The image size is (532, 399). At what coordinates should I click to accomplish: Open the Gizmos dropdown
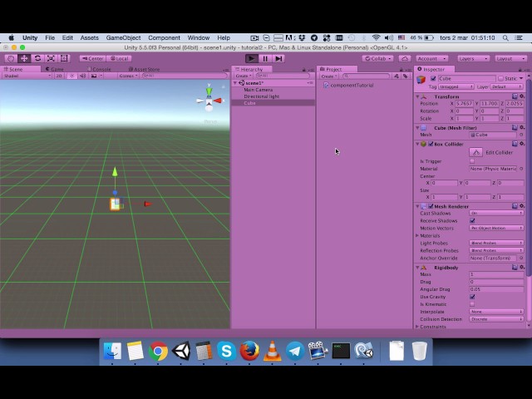pyautogui.click(x=128, y=76)
